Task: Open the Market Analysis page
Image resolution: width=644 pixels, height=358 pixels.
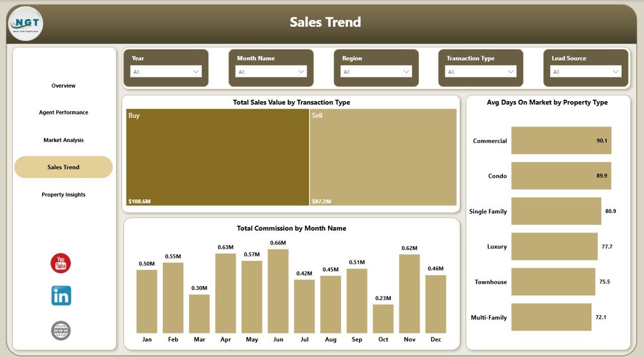Action: [63, 140]
